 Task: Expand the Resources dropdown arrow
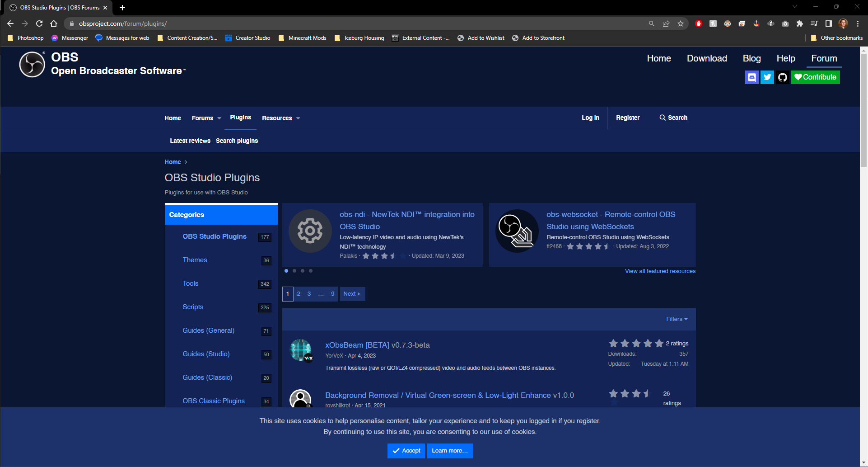click(298, 118)
